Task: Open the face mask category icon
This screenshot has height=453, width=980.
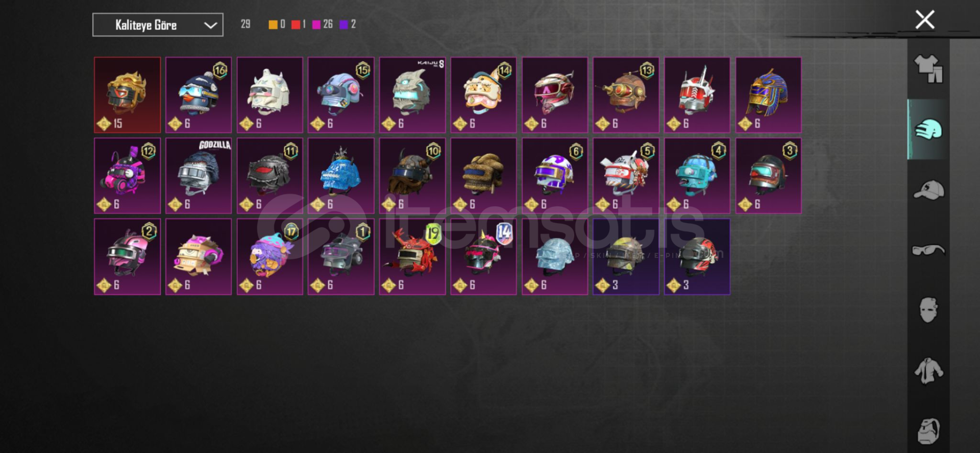Action: click(928, 309)
